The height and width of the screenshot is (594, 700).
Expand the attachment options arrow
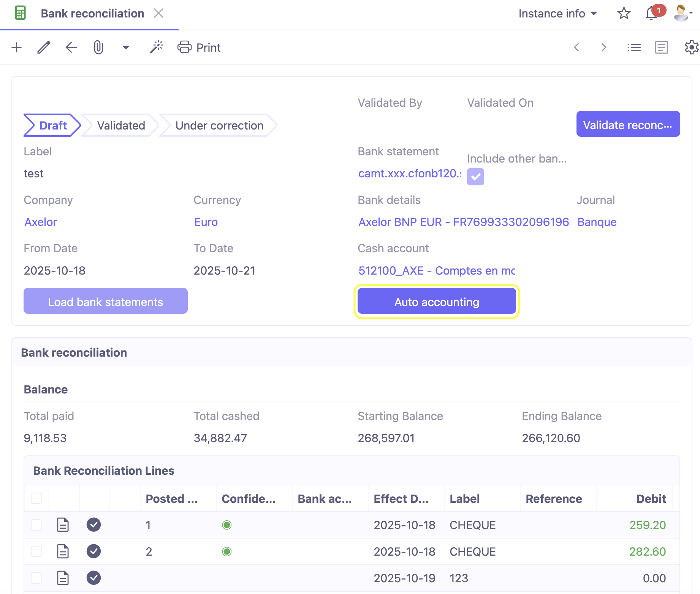126,47
